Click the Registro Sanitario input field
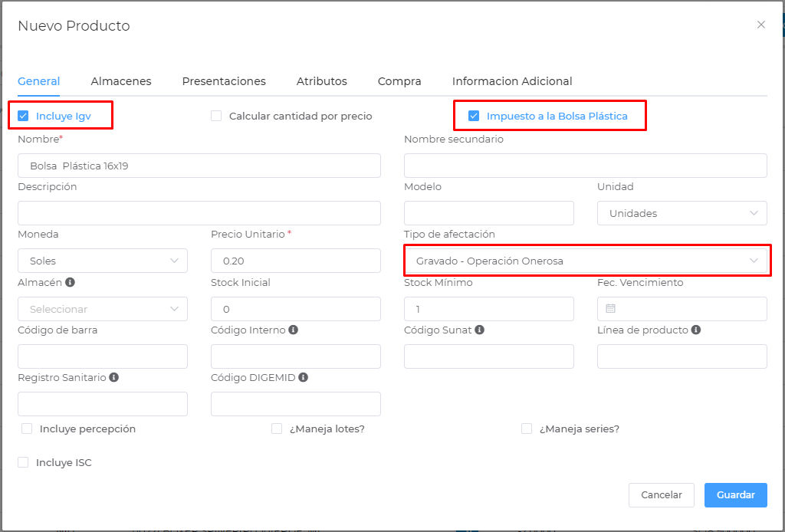The width and height of the screenshot is (785, 532). [x=103, y=404]
